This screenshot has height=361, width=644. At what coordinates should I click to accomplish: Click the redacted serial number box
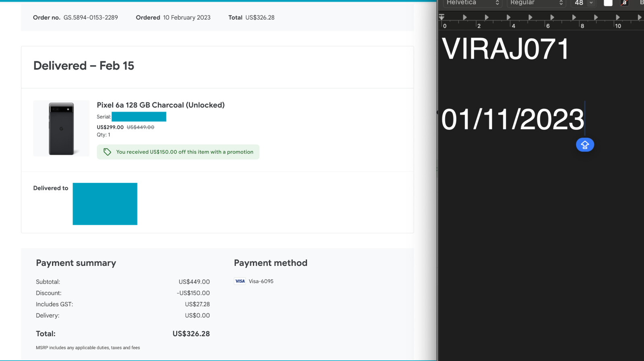click(x=139, y=117)
